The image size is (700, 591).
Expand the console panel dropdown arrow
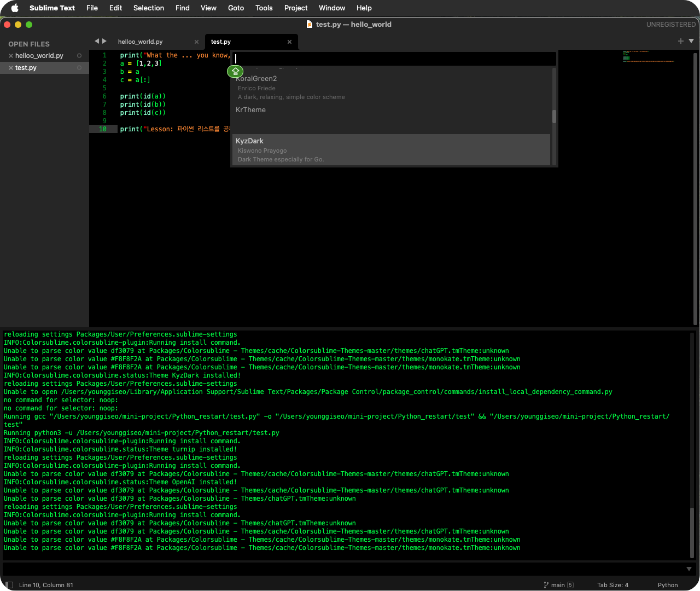pyautogui.click(x=689, y=569)
